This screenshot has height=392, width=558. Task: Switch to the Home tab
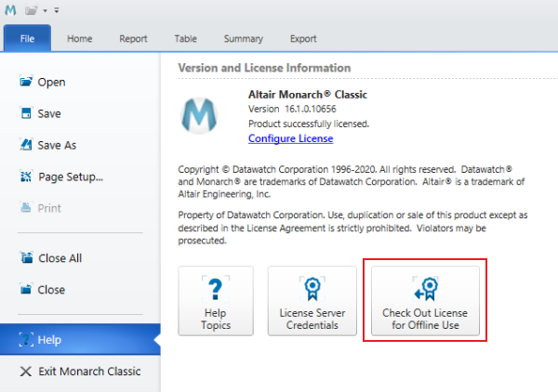click(79, 39)
